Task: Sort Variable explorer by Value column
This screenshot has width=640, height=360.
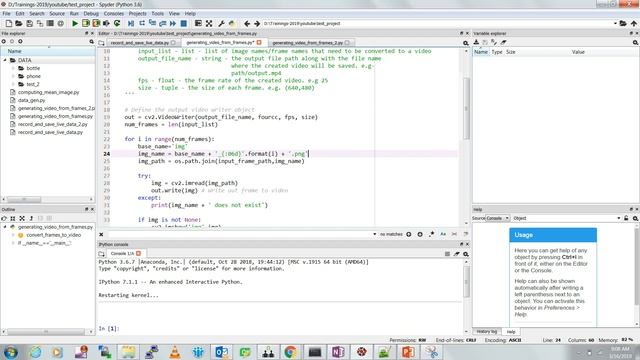Action: 578,52
